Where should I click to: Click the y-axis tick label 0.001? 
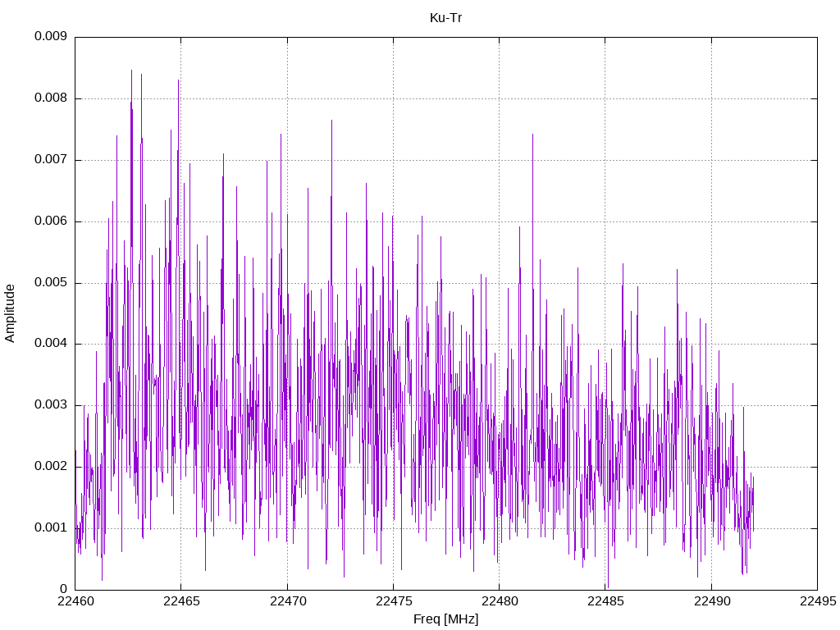click(x=51, y=527)
